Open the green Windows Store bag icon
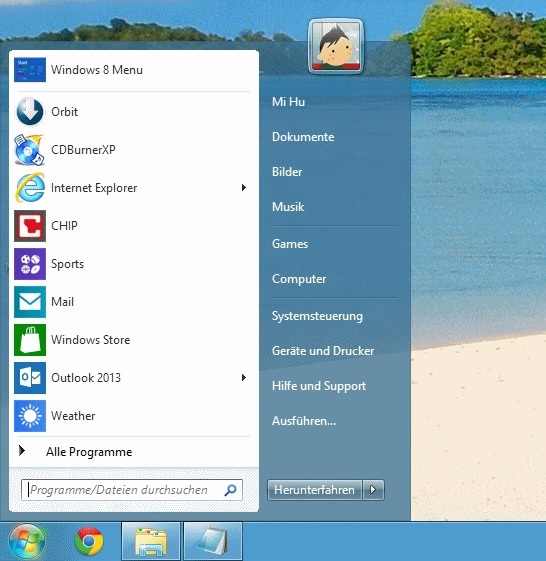The image size is (546, 561). tap(30, 340)
